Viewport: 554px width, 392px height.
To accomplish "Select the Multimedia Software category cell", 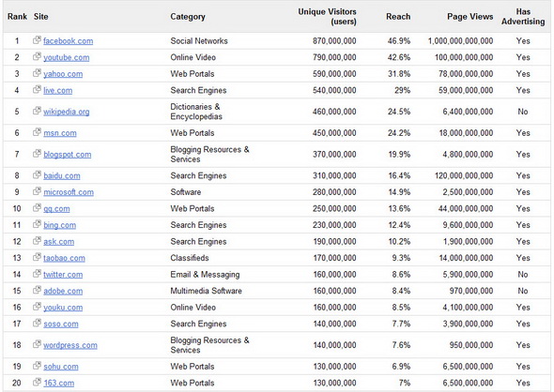I will pyautogui.click(x=206, y=291).
